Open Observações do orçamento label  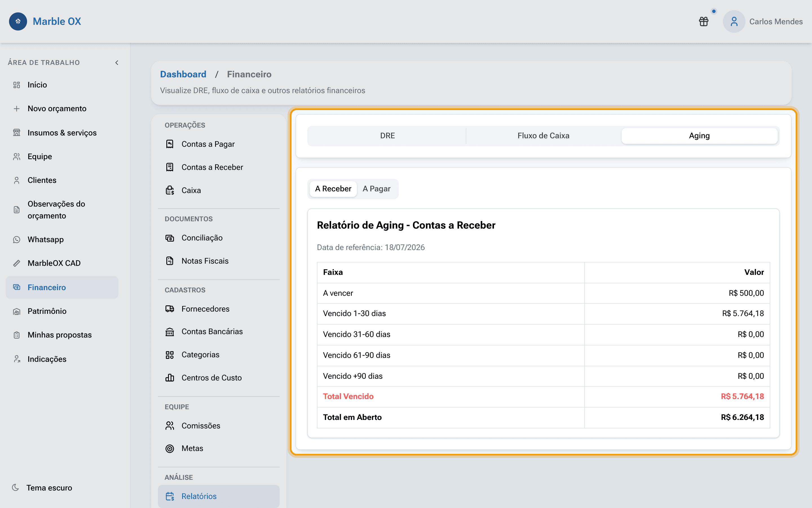(x=56, y=210)
